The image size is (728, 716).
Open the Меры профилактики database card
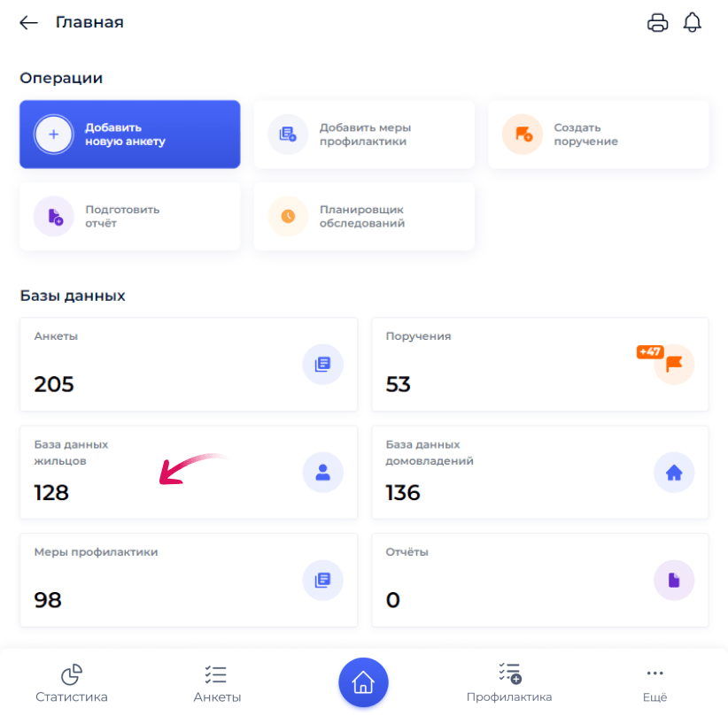pyautogui.click(x=188, y=581)
